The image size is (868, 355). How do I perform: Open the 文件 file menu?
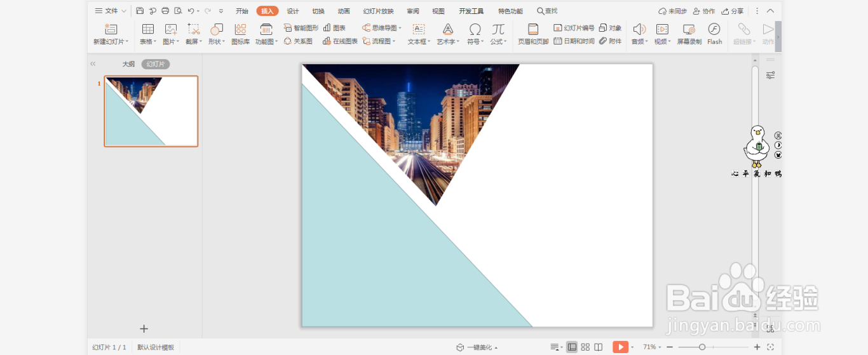111,11
